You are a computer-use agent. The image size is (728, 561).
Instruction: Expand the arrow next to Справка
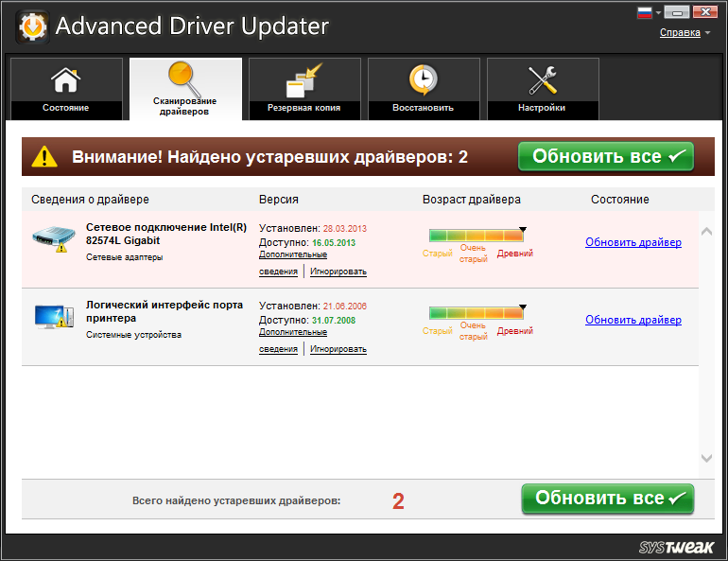tap(707, 32)
